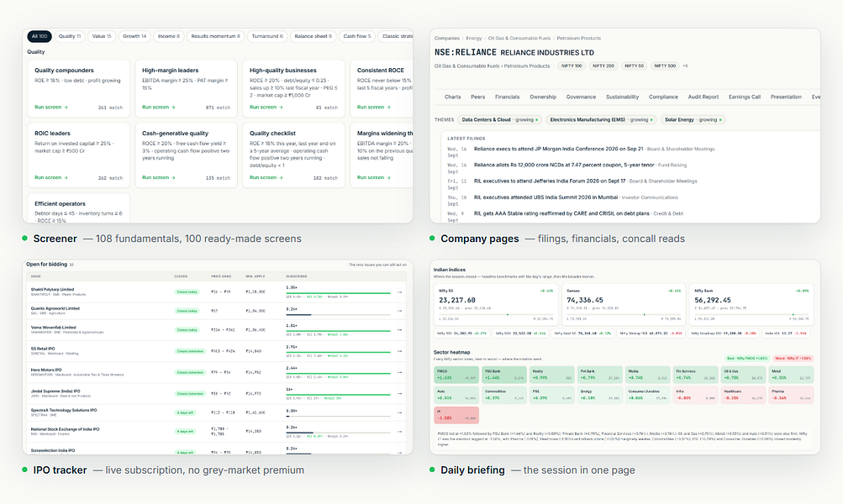Run screen for Cash-generative quality

coord(159,177)
